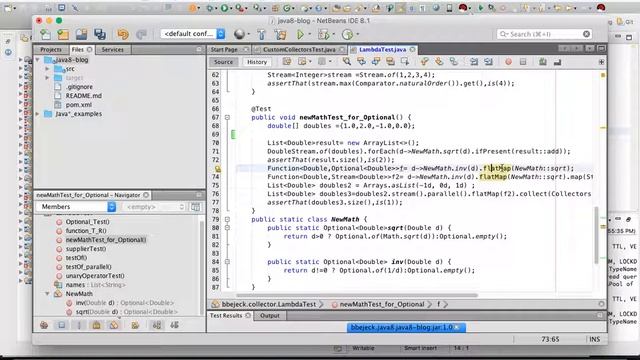
Task: Click the Open Project toolbar icon
Action: (x=81, y=35)
